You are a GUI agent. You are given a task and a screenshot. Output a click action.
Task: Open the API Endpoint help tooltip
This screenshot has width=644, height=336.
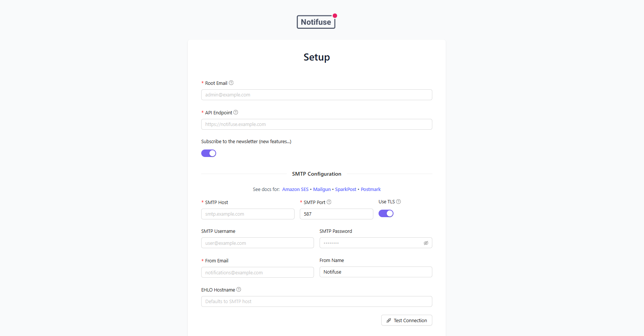tap(236, 112)
